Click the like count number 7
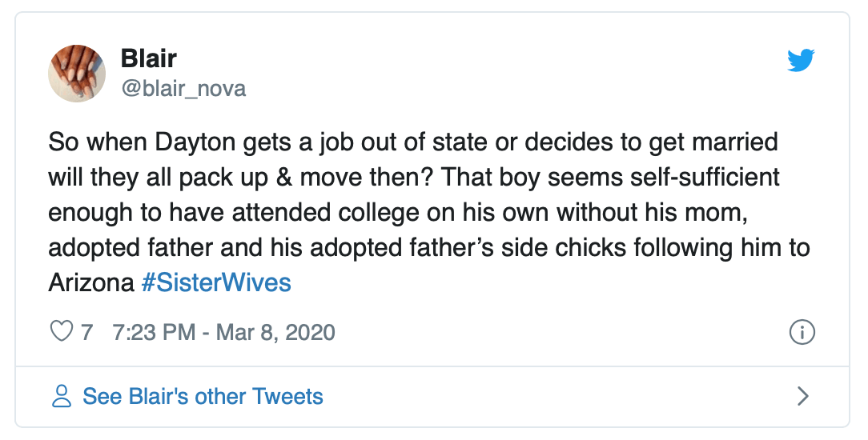The width and height of the screenshot is (868, 440). [87, 331]
